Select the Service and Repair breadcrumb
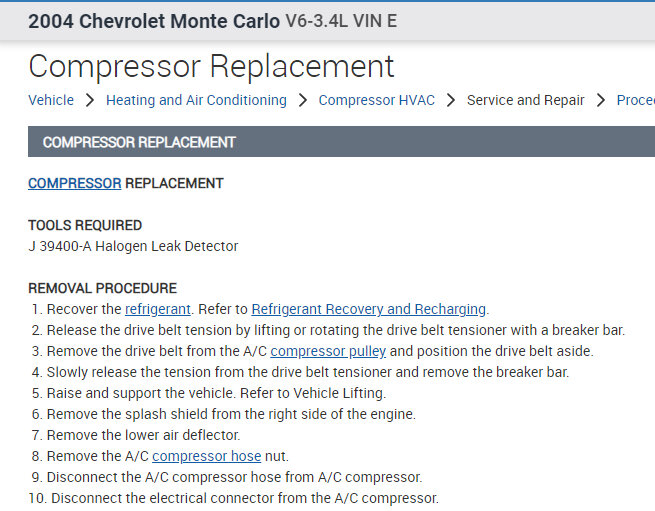The image size is (655, 511). pyautogui.click(x=526, y=100)
